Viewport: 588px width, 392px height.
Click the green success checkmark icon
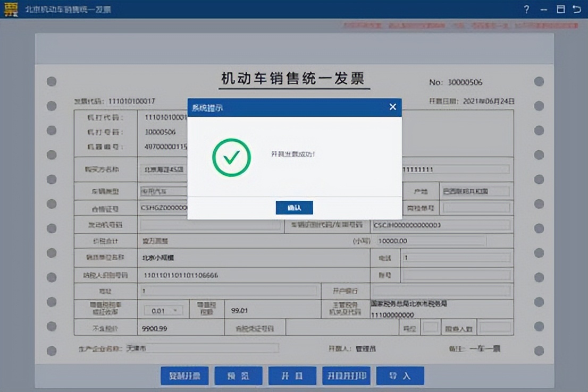pyautogui.click(x=231, y=157)
